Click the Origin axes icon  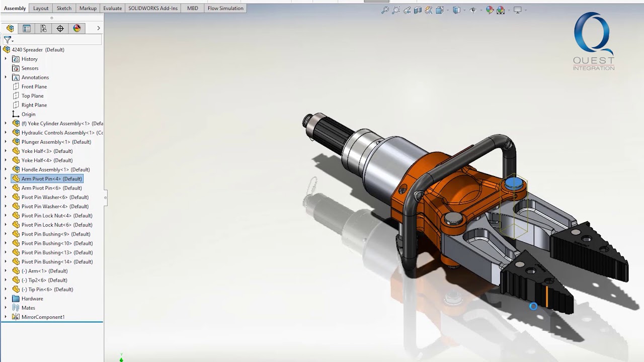point(16,114)
